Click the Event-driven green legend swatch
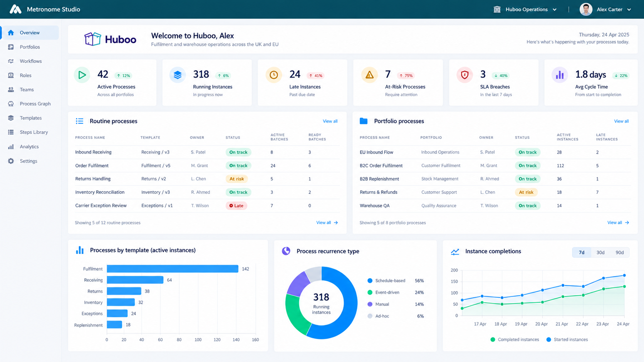The image size is (644, 362). pos(370,292)
